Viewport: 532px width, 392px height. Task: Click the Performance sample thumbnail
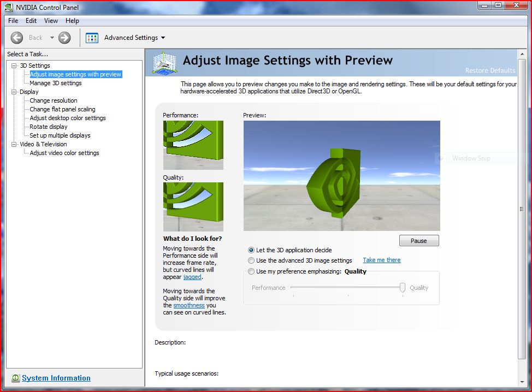click(x=193, y=145)
